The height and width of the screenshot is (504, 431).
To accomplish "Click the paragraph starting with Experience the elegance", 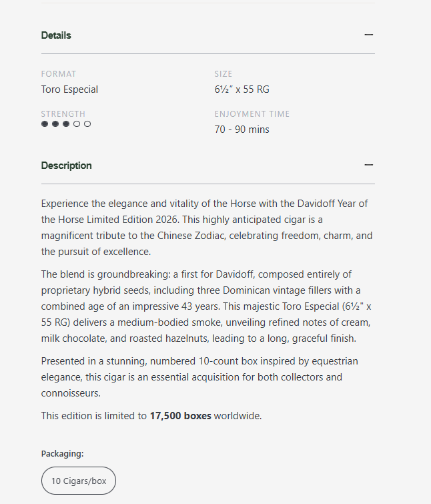I will (x=207, y=228).
